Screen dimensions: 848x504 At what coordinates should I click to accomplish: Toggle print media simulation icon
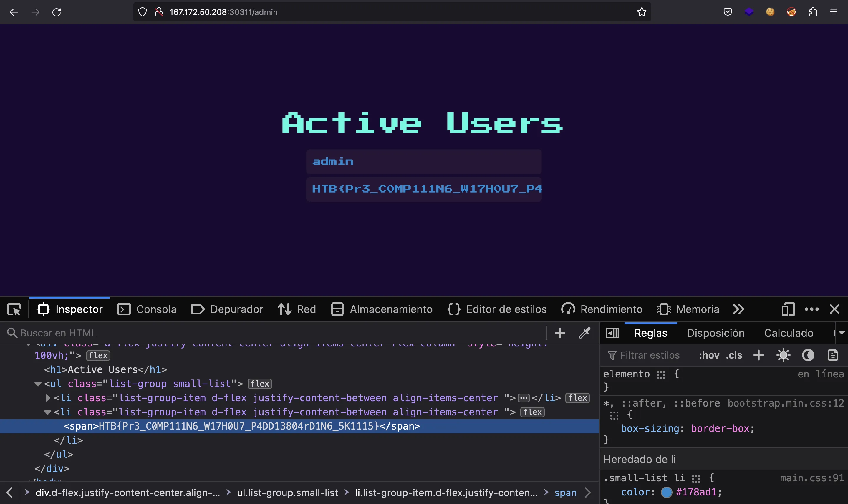point(833,355)
